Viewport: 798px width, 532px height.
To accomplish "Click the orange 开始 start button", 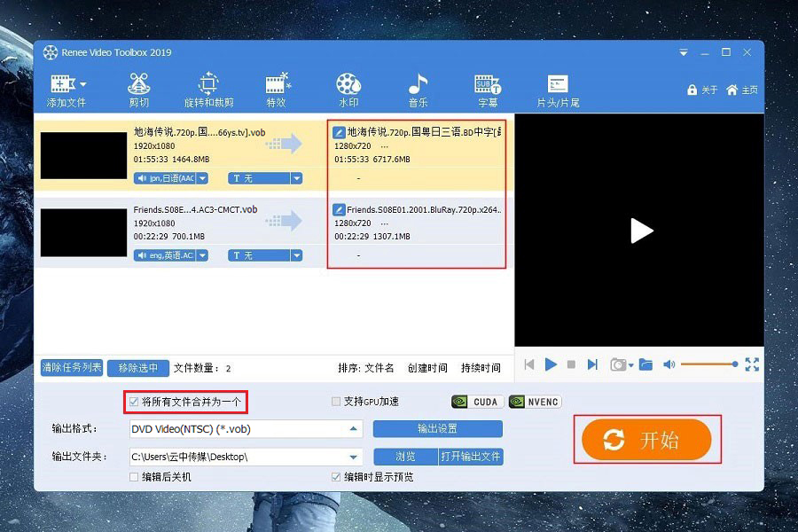I will point(646,440).
